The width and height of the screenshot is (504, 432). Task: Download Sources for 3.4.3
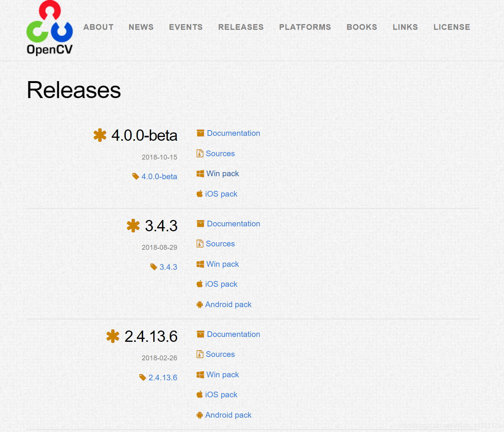coord(220,244)
